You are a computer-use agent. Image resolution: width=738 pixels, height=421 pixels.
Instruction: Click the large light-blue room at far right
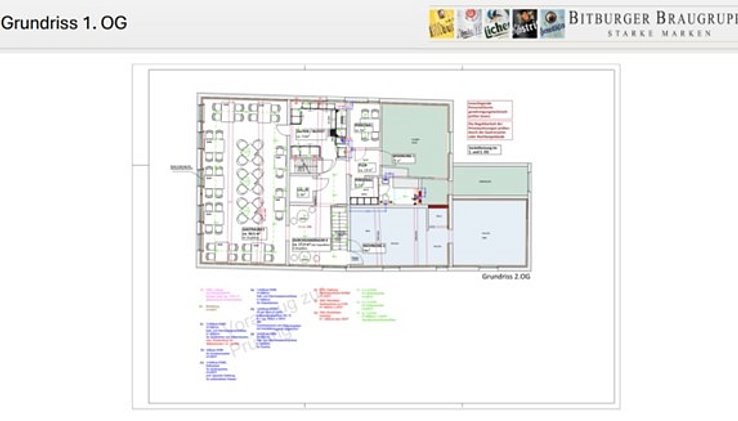pyautogui.click(x=489, y=232)
